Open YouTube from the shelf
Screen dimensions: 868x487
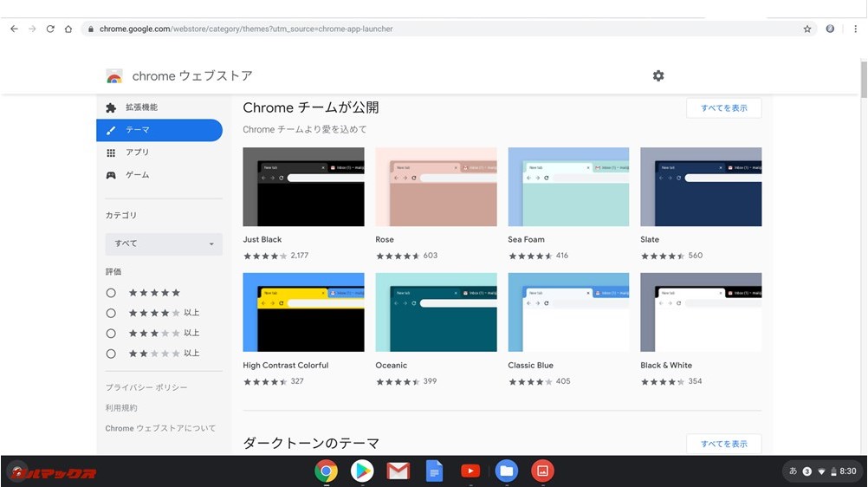click(x=470, y=471)
